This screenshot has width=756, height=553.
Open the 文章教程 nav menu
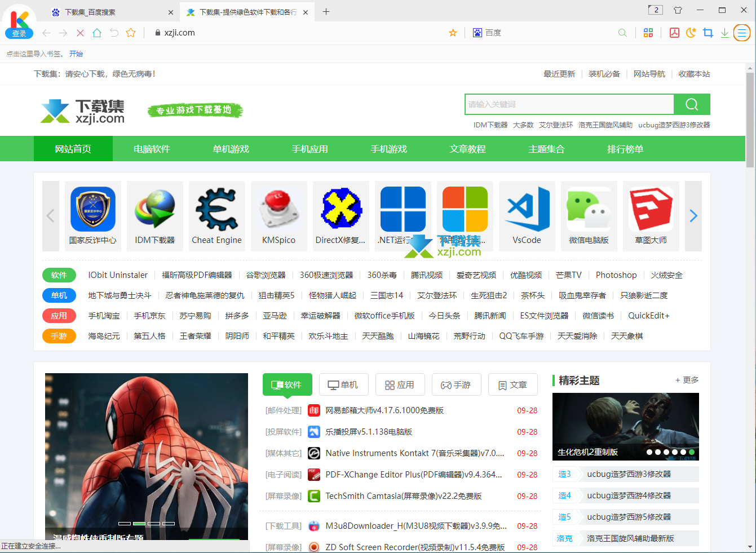click(467, 149)
